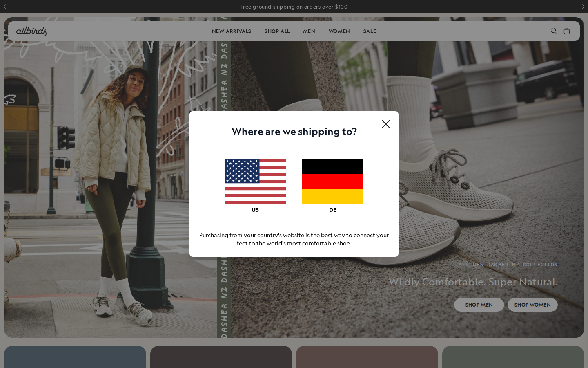Choose the US flag shipping option

pos(255,182)
